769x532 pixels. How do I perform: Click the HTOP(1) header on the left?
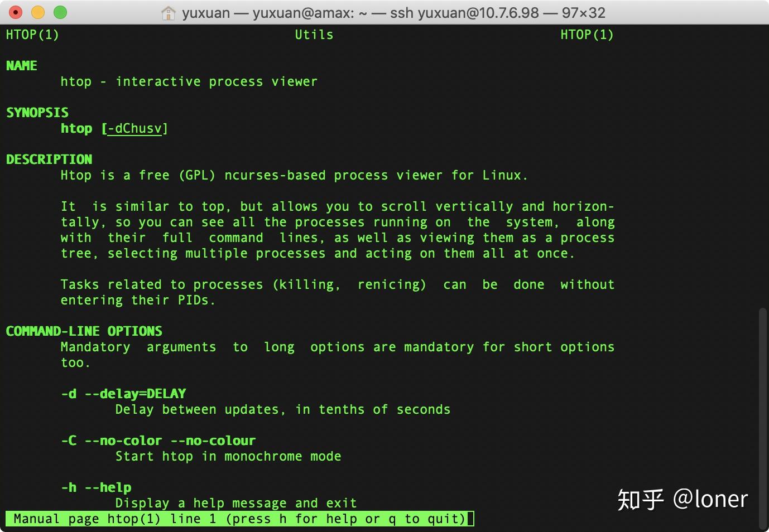tap(32, 35)
